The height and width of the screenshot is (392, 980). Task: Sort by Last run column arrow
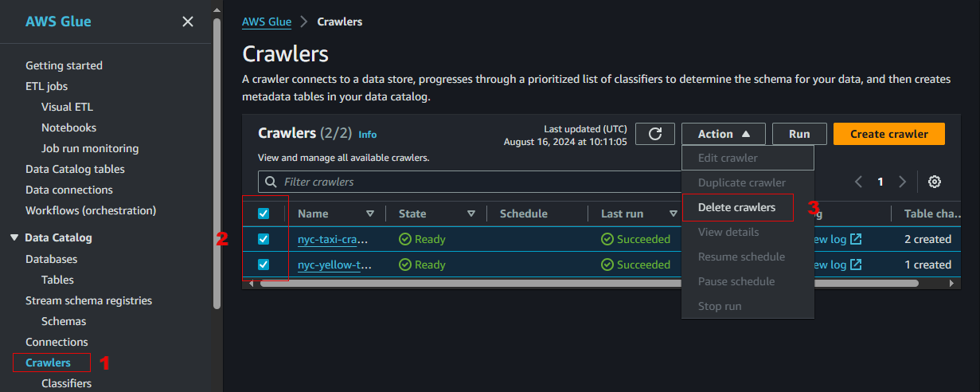[x=674, y=214]
